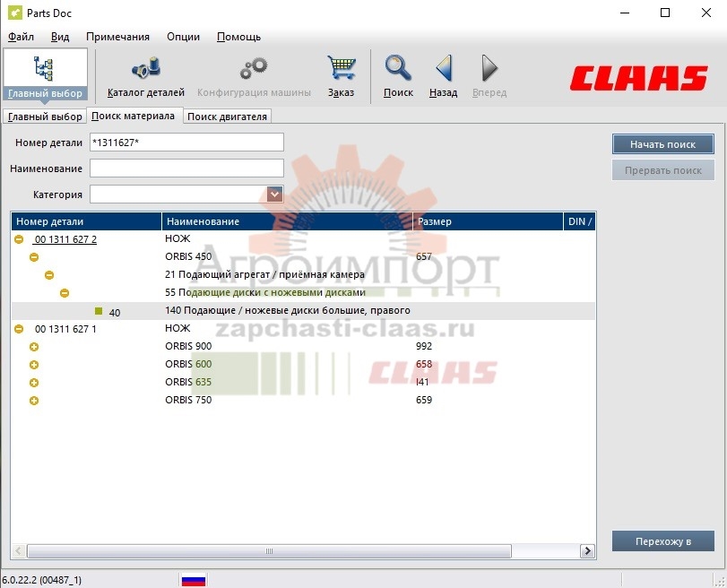Open the Категория dropdown arrow

click(x=274, y=194)
